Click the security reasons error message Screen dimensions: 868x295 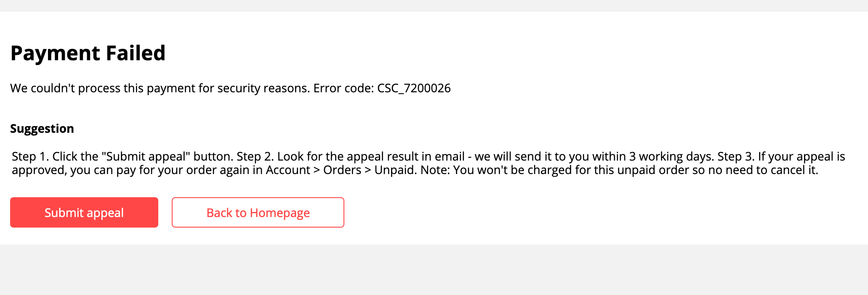(x=230, y=88)
